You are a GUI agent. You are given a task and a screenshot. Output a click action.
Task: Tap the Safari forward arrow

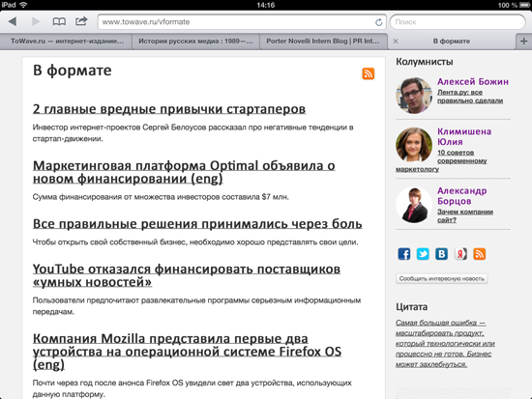(x=36, y=21)
